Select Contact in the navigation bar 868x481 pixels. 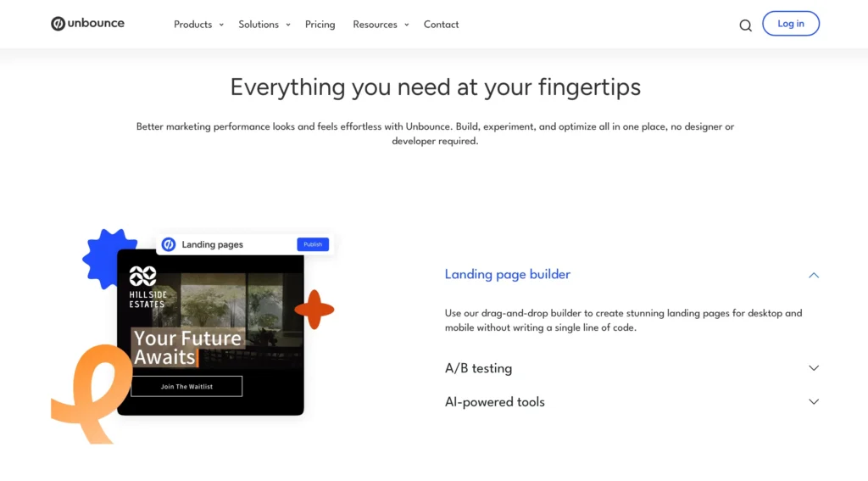tap(441, 25)
